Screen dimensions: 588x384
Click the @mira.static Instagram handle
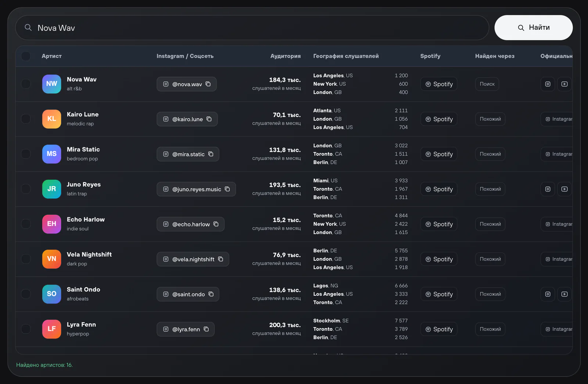[188, 154]
